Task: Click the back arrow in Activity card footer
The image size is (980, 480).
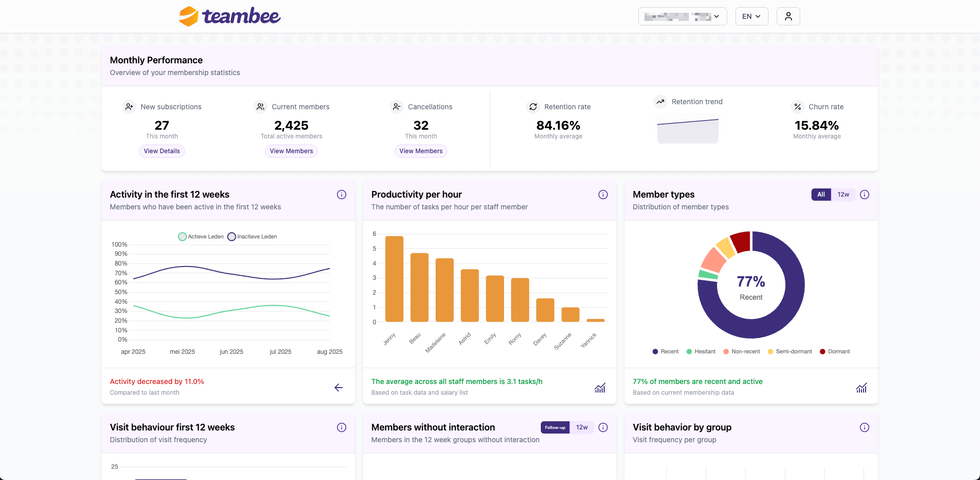Action: point(339,388)
